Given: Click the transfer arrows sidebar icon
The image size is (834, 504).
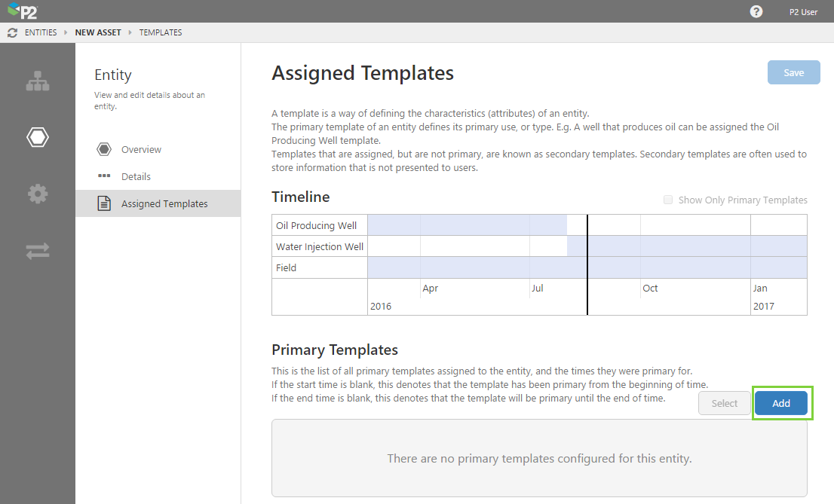Looking at the screenshot, I should coord(38,251).
